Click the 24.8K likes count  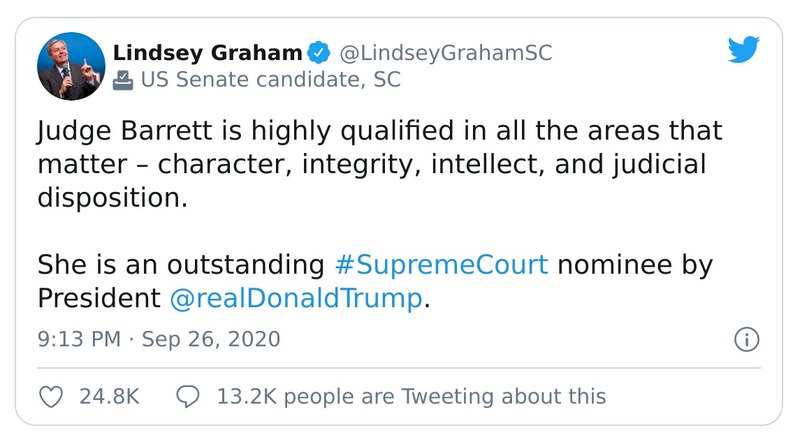[x=109, y=396]
